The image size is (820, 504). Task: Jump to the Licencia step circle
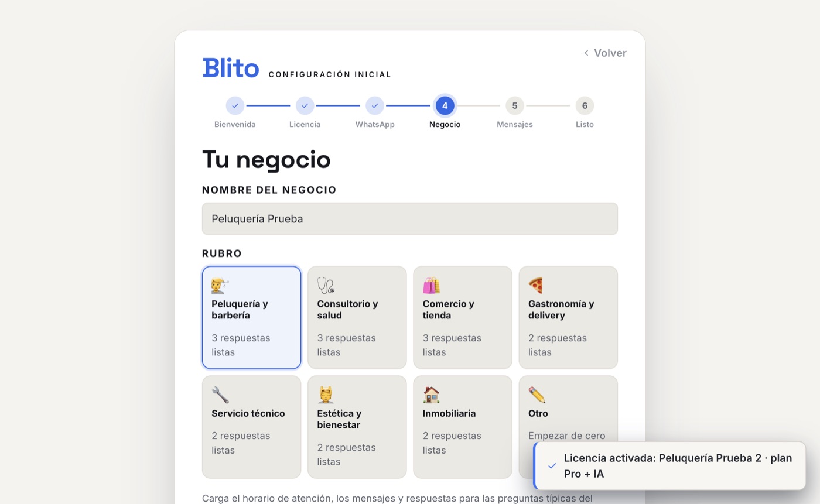[305, 106]
